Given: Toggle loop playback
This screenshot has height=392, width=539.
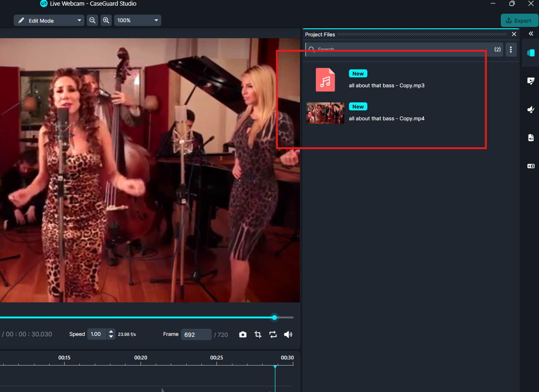Looking at the screenshot, I should 273,334.
